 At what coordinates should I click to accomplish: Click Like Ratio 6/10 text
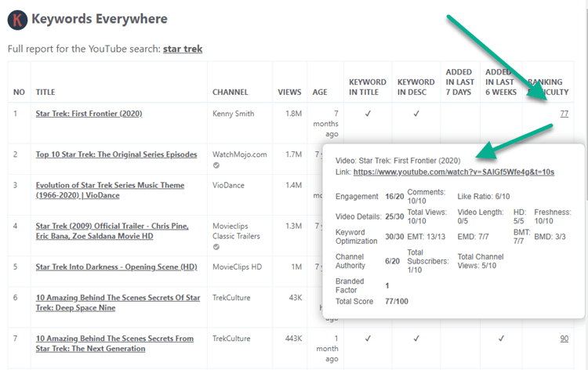[484, 197]
